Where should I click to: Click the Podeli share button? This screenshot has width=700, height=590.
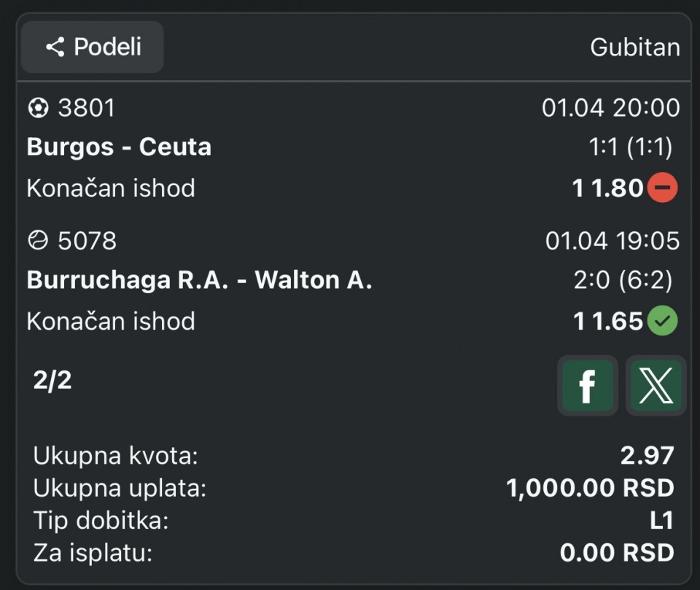pyautogui.click(x=93, y=47)
